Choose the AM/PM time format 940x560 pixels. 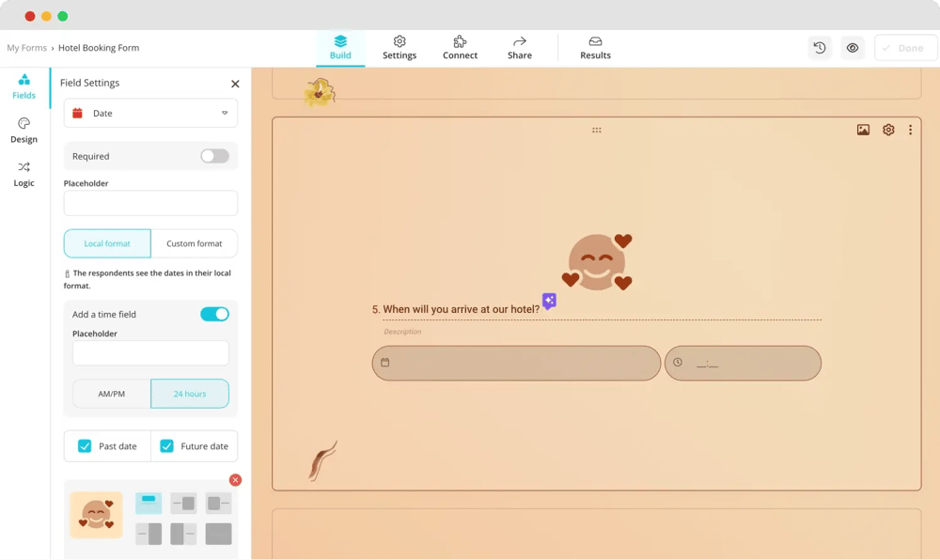pyautogui.click(x=112, y=394)
